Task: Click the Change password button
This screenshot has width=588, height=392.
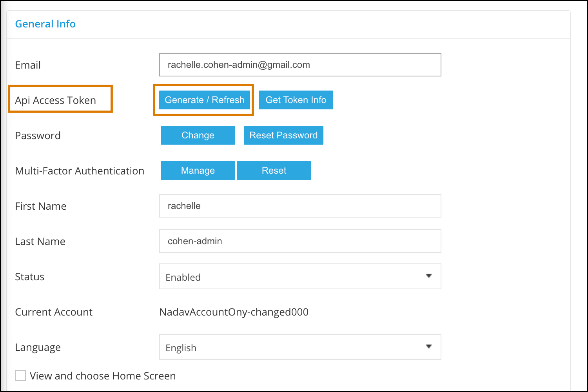Action: 198,135
